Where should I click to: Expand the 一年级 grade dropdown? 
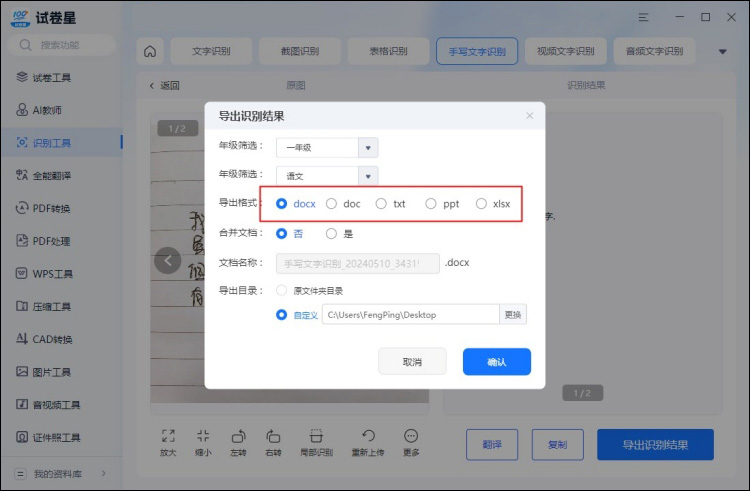[x=368, y=148]
